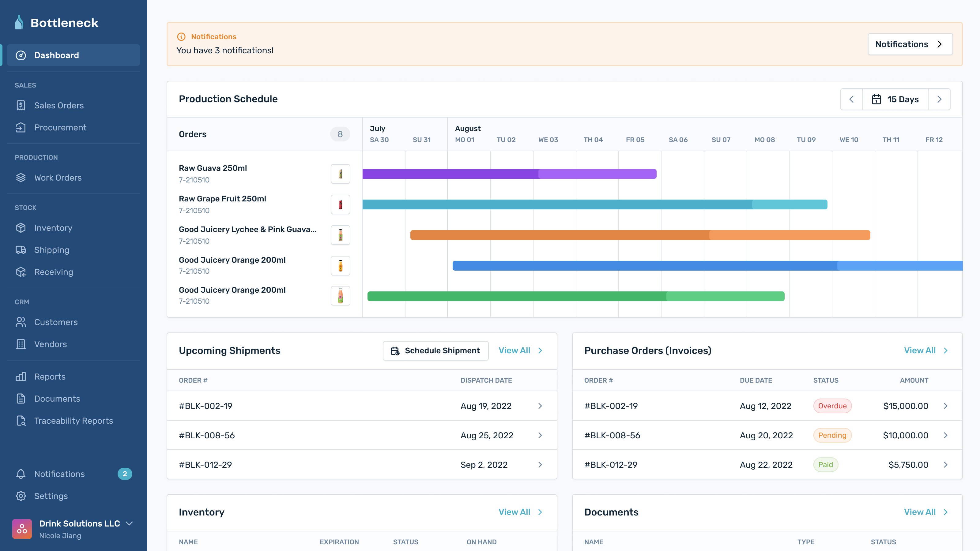Open the Settings gear in the sidebar
This screenshot has height=551, width=980.
click(x=21, y=496)
